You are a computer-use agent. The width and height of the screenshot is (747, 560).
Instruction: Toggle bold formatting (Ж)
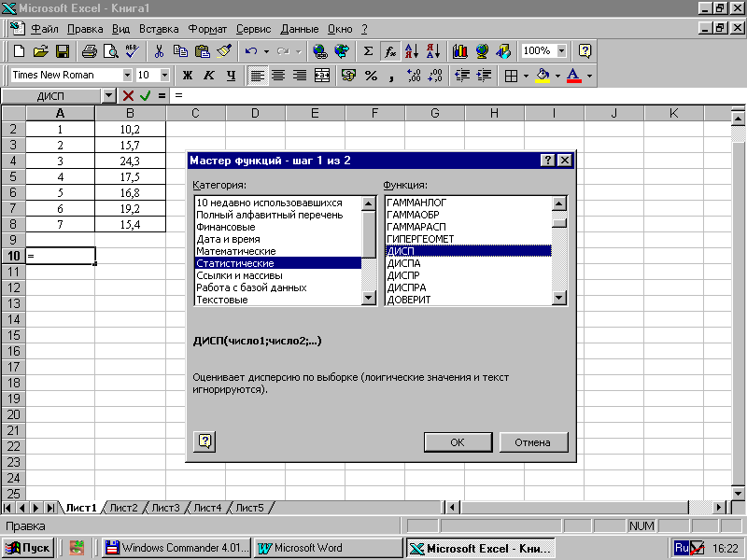pos(188,76)
